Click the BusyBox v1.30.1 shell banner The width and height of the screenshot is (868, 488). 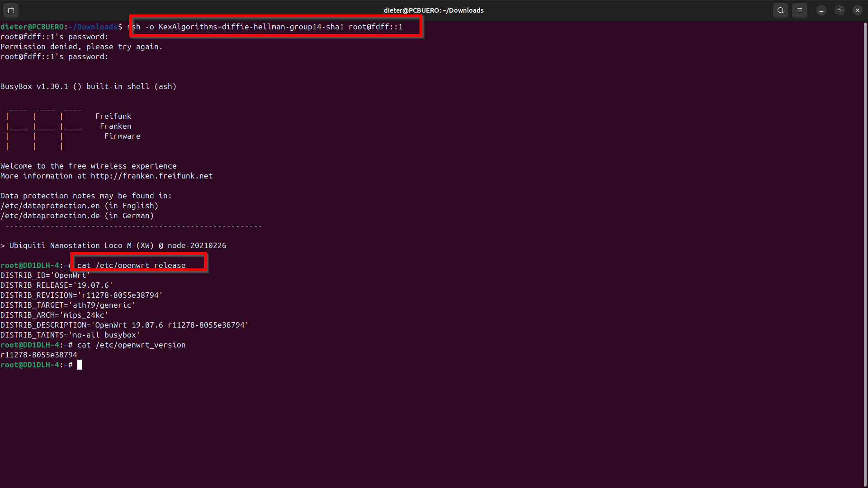(89, 86)
